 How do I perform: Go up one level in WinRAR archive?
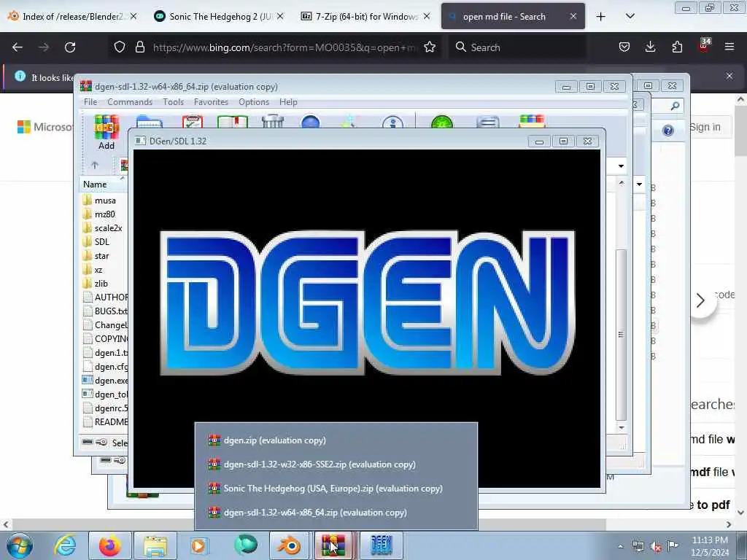95,166
